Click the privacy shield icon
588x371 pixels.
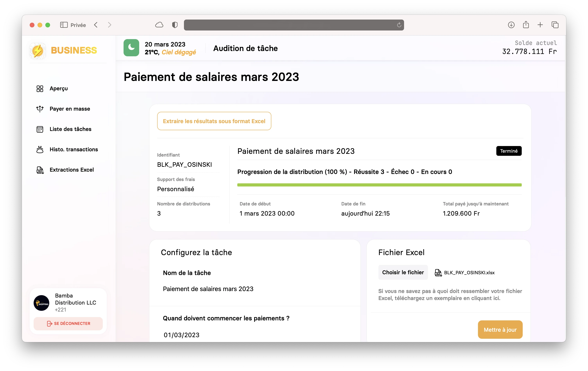[175, 25]
